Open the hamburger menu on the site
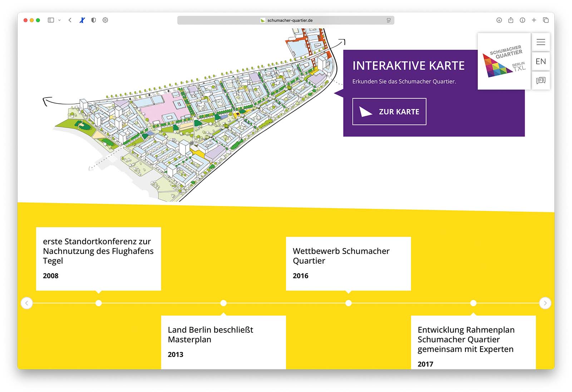The height and width of the screenshot is (392, 572). (541, 42)
